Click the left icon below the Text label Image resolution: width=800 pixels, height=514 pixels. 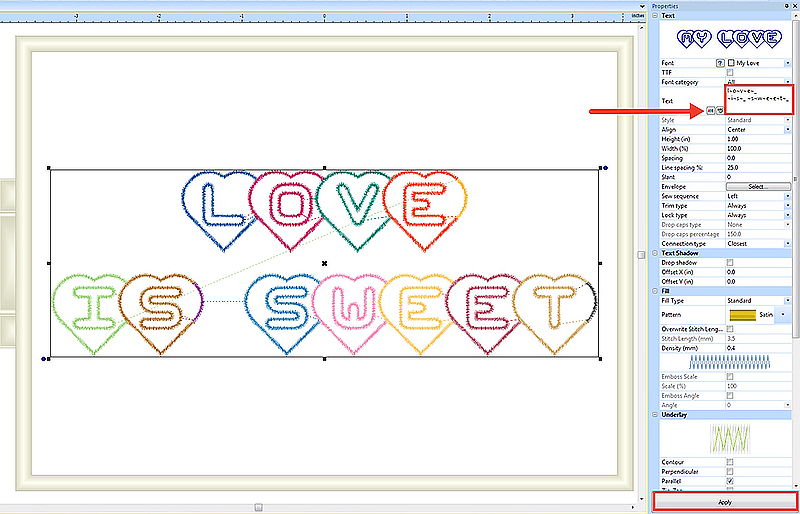710,110
